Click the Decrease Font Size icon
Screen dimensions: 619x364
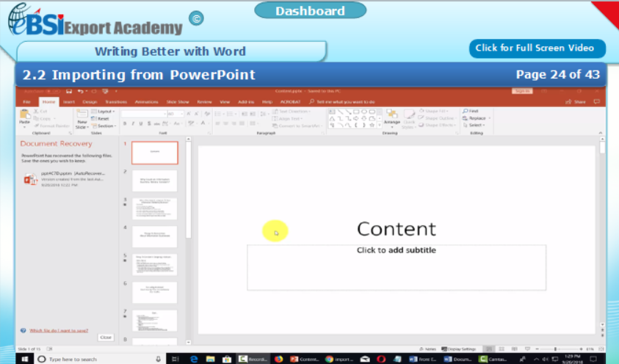(x=196, y=114)
